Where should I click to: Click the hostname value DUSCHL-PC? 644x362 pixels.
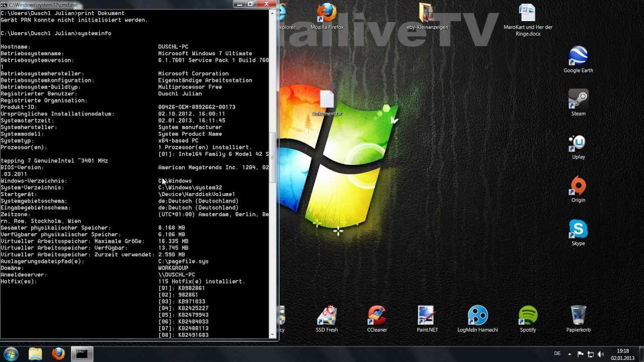(x=173, y=47)
